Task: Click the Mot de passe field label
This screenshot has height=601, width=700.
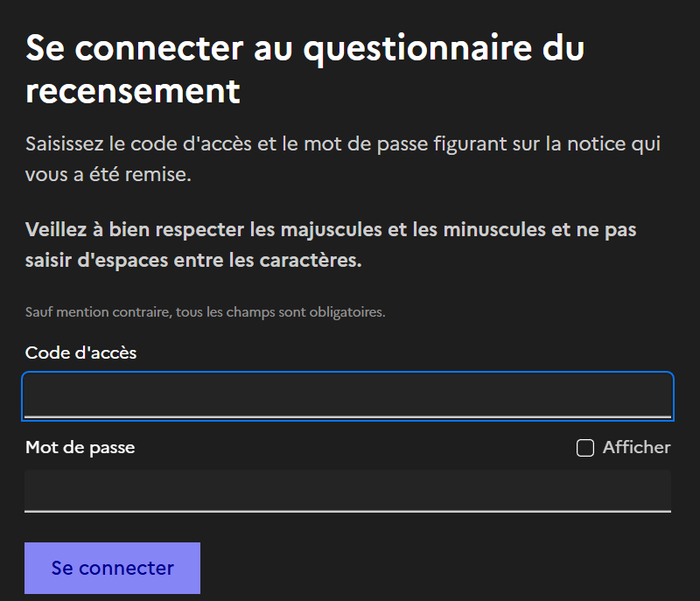Action: (80, 447)
